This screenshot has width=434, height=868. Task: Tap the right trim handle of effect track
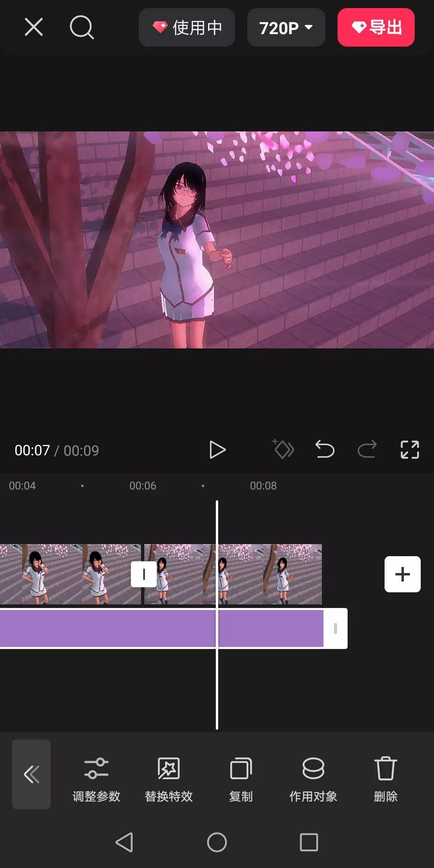[x=336, y=628]
